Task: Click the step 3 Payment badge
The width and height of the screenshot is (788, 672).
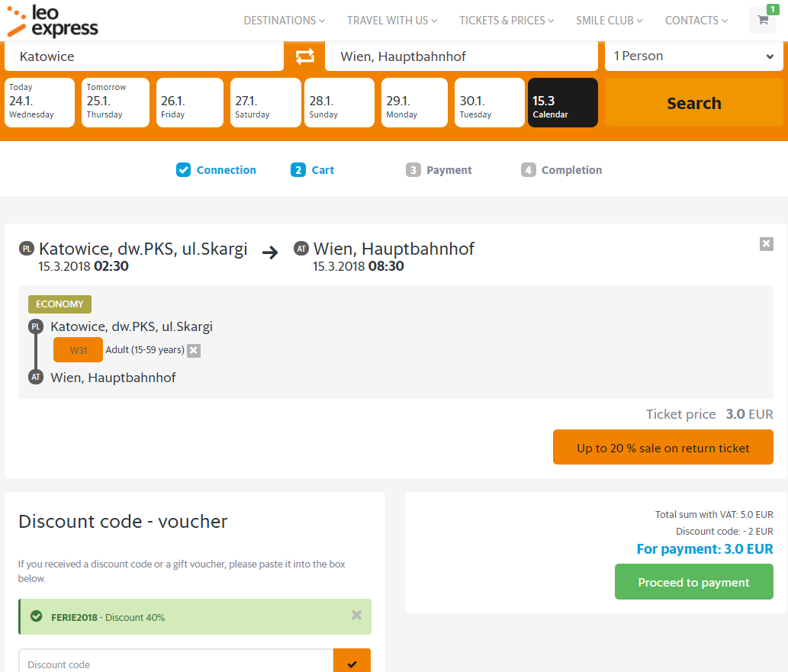Action: pos(413,170)
